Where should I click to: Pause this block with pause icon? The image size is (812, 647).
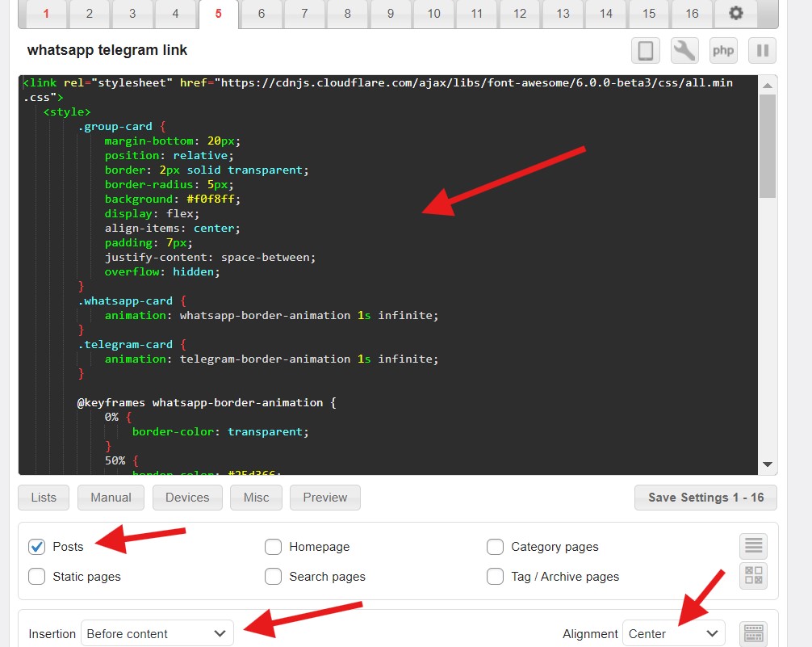pos(762,51)
